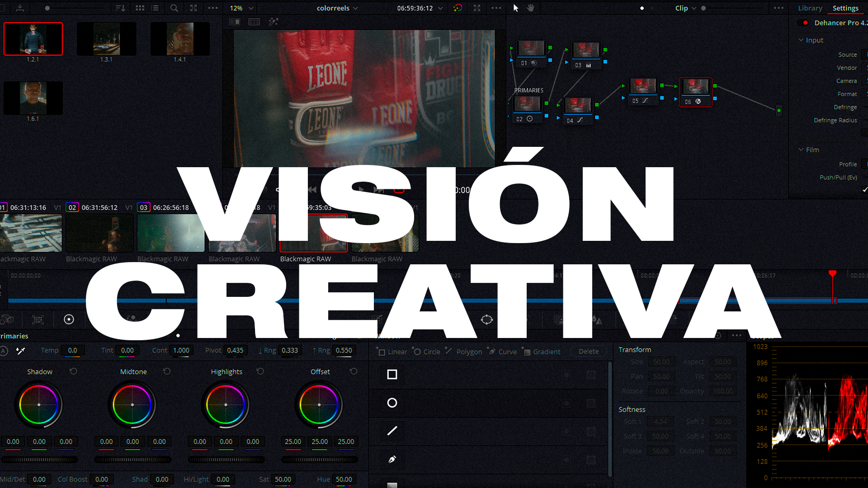Screen dimensions: 868x488
Task: Click the Offset color wheel
Action: point(319,404)
